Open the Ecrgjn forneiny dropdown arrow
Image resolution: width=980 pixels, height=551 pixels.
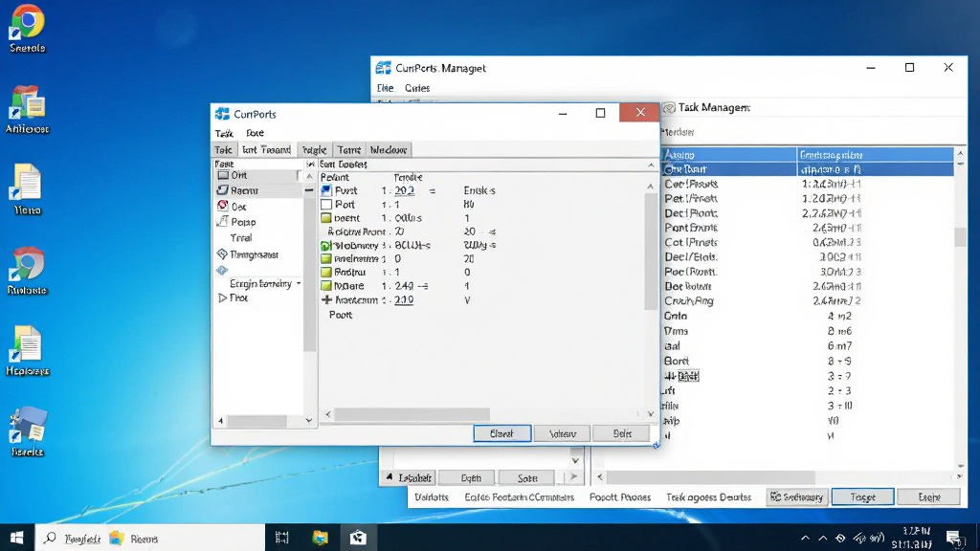point(299,283)
